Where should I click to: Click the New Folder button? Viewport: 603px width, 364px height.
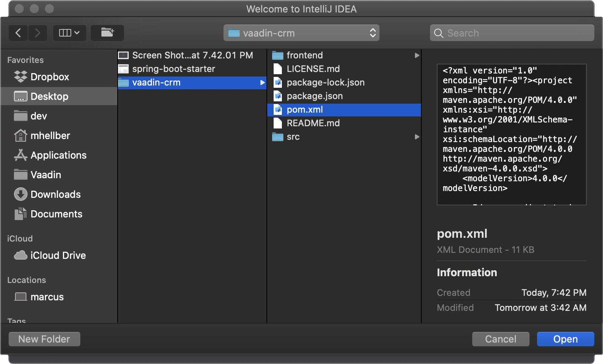coord(44,339)
